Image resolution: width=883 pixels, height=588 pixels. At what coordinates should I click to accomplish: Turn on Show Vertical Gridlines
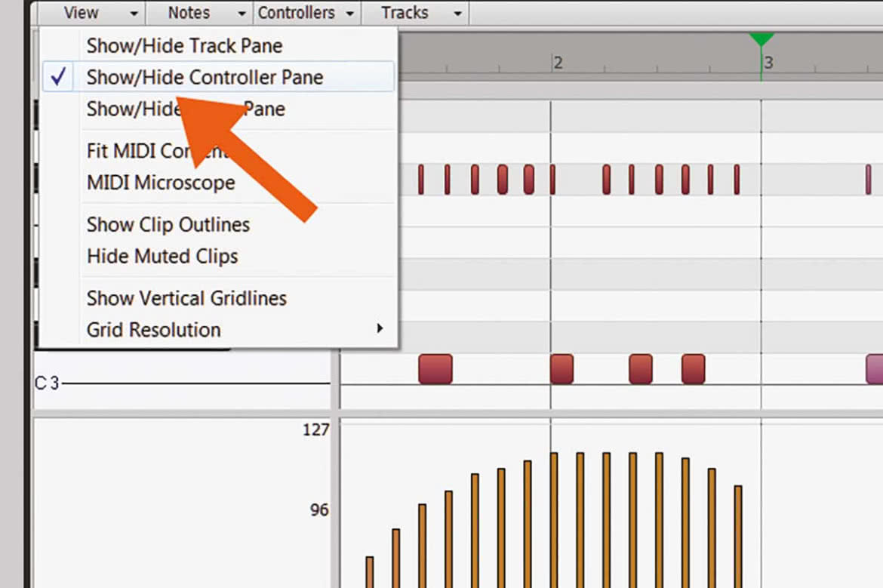219,298
